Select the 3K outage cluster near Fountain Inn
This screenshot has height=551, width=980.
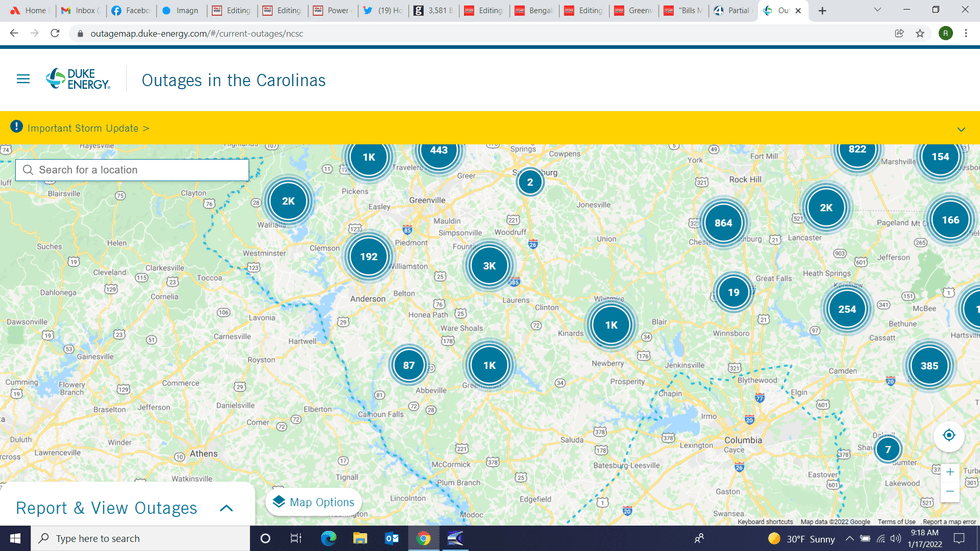point(489,266)
